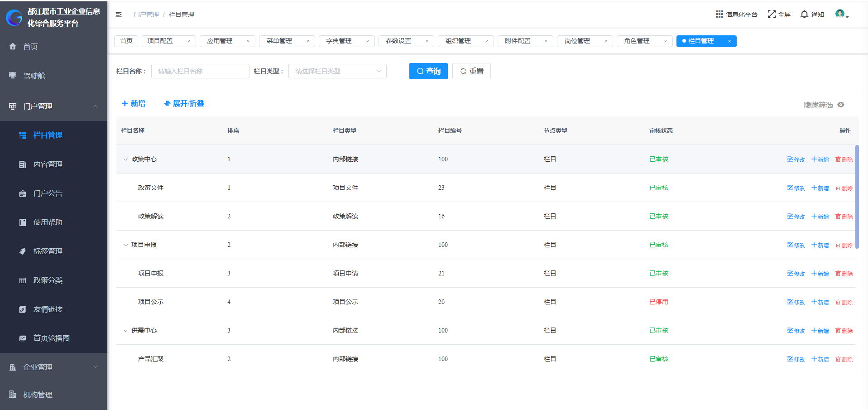Switch to the 字典管理 tab
The width and height of the screenshot is (868, 410).
tap(339, 41)
